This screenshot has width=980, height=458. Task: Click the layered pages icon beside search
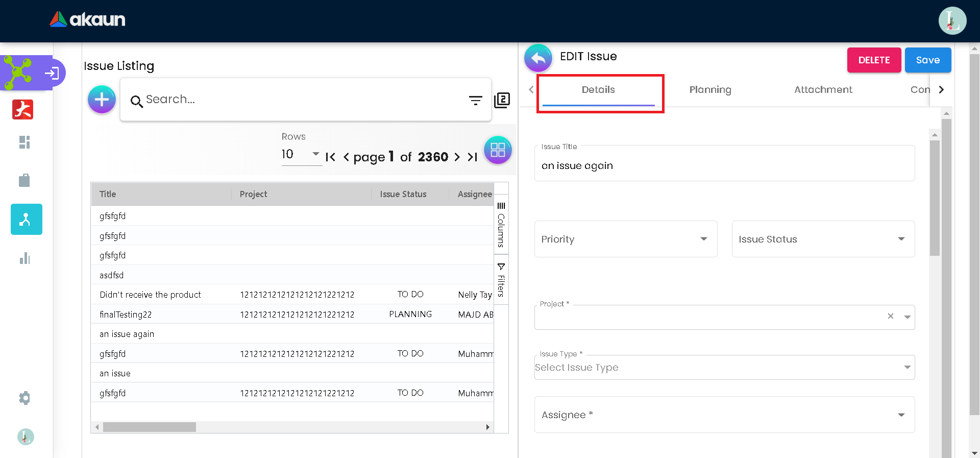502,100
